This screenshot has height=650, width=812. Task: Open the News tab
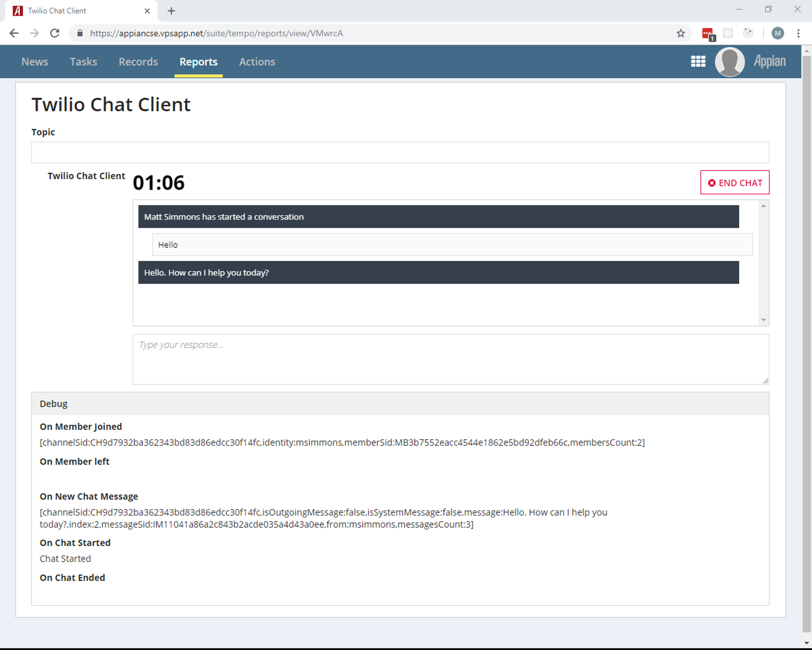pos(35,61)
